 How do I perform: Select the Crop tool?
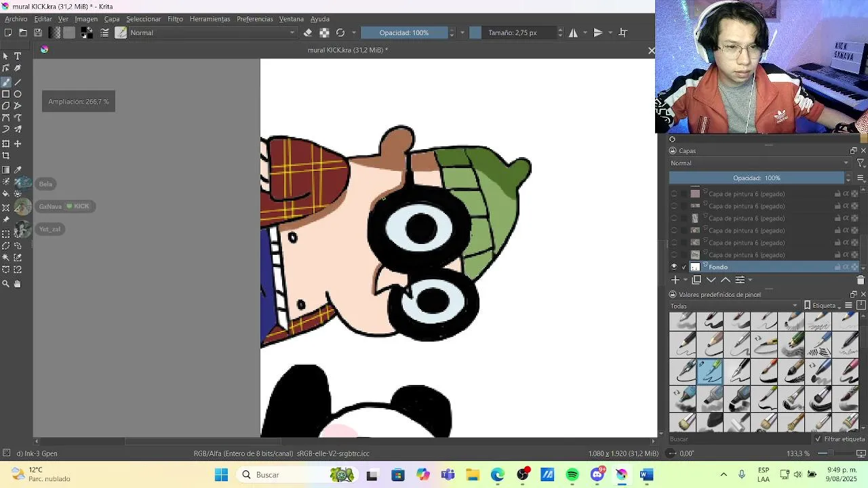point(6,156)
